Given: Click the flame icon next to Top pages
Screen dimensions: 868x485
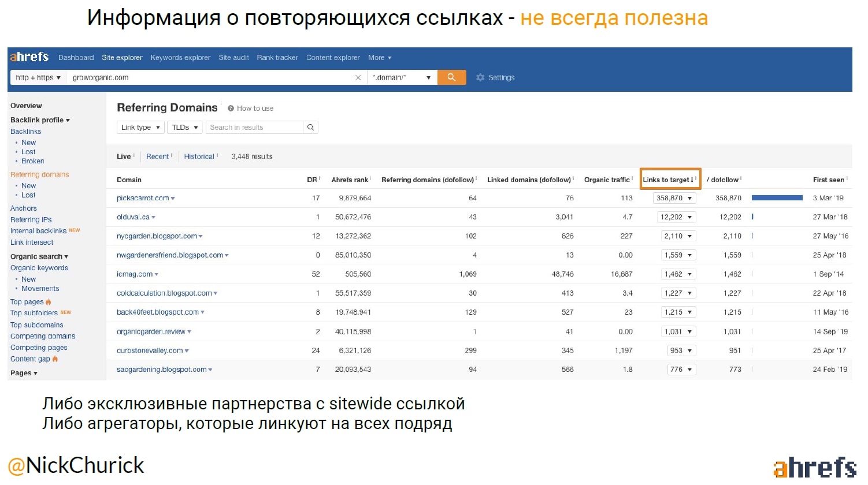Looking at the screenshot, I should click(x=49, y=302).
